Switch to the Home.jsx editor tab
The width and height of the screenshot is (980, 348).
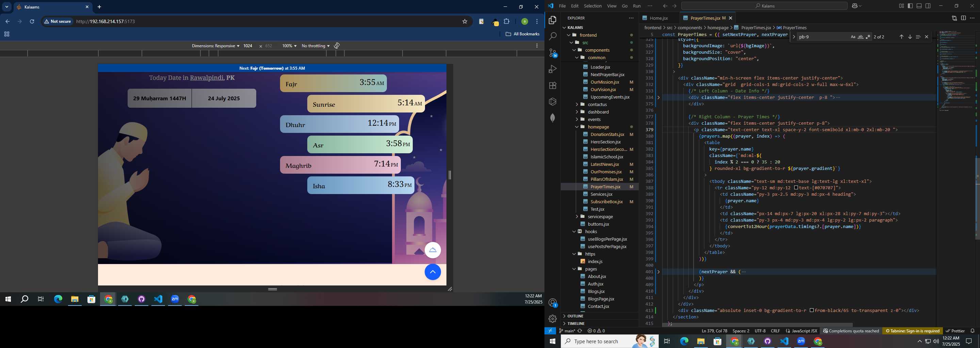point(658,18)
